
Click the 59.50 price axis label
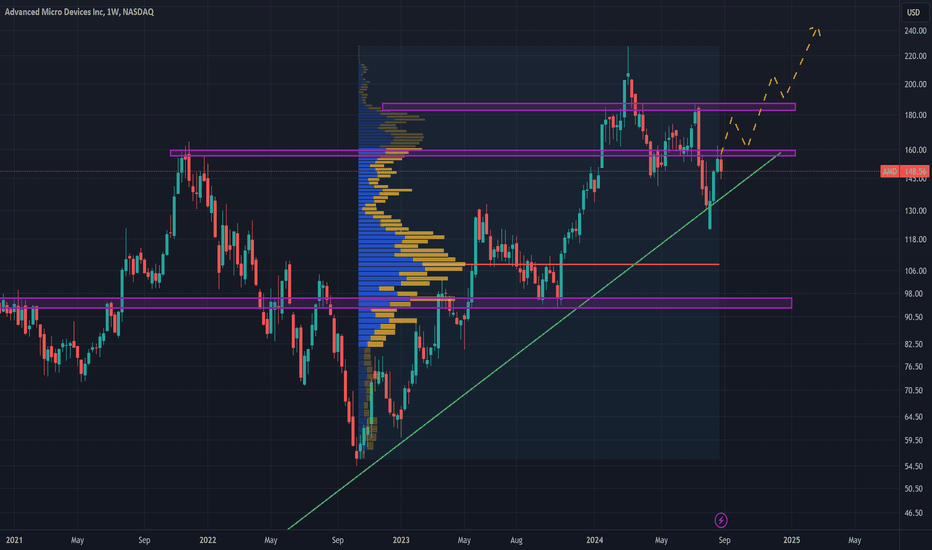pyautogui.click(x=915, y=441)
